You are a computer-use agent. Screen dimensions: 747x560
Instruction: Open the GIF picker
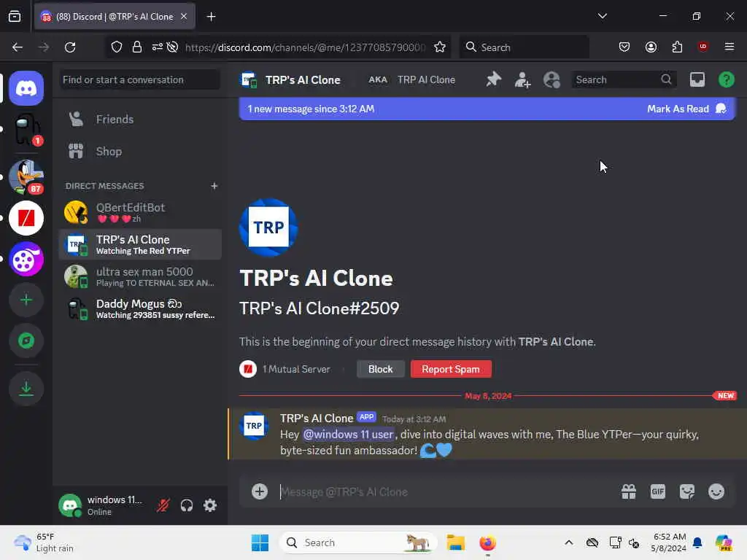pos(657,491)
